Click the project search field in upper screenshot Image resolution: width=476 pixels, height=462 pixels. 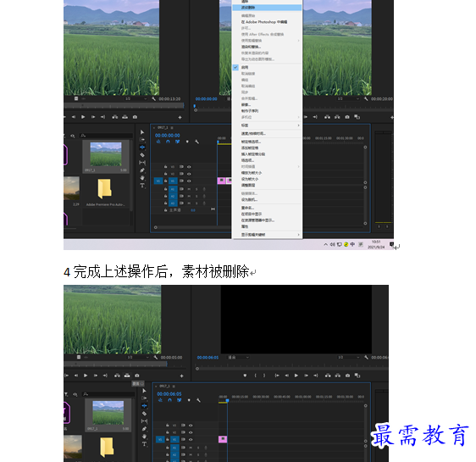(x=106, y=136)
